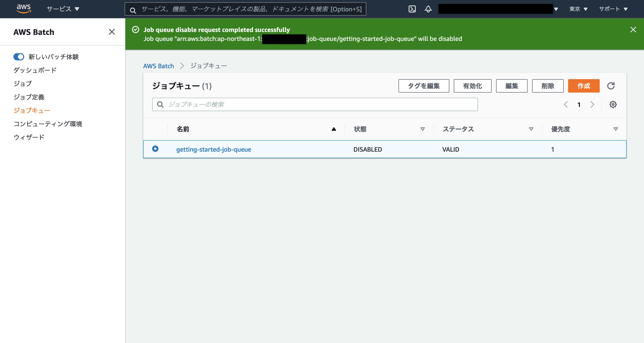Open table preferences gear icon

[613, 104]
